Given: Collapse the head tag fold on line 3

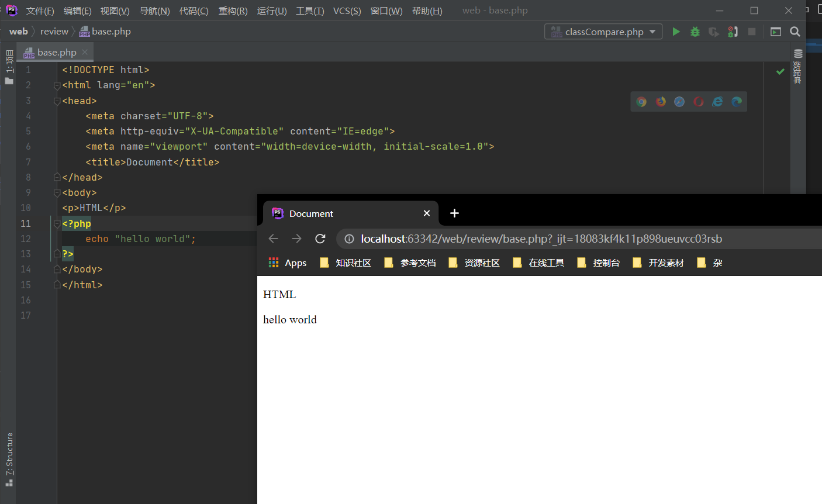Looking at the screenshot, I should click(57, 101).
